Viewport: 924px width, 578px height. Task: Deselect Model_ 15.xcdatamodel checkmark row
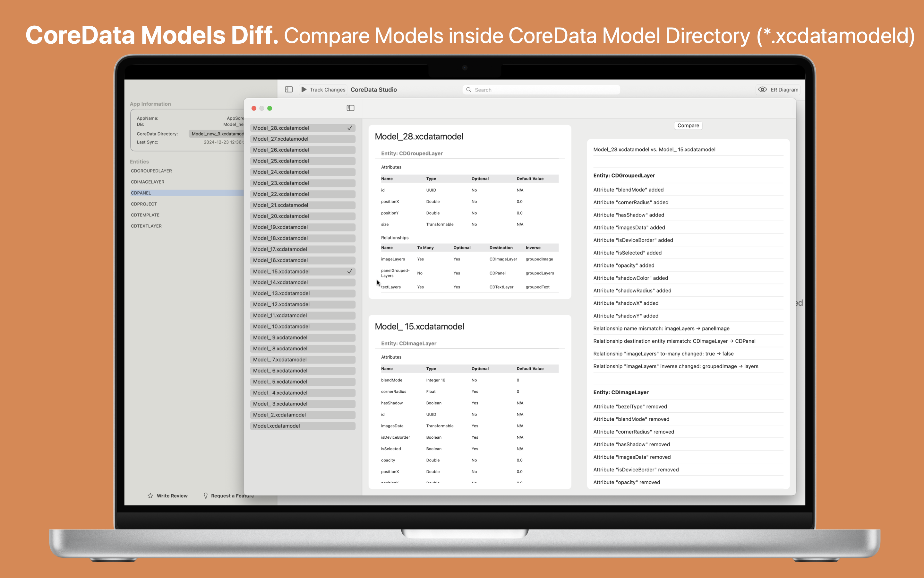303,271
